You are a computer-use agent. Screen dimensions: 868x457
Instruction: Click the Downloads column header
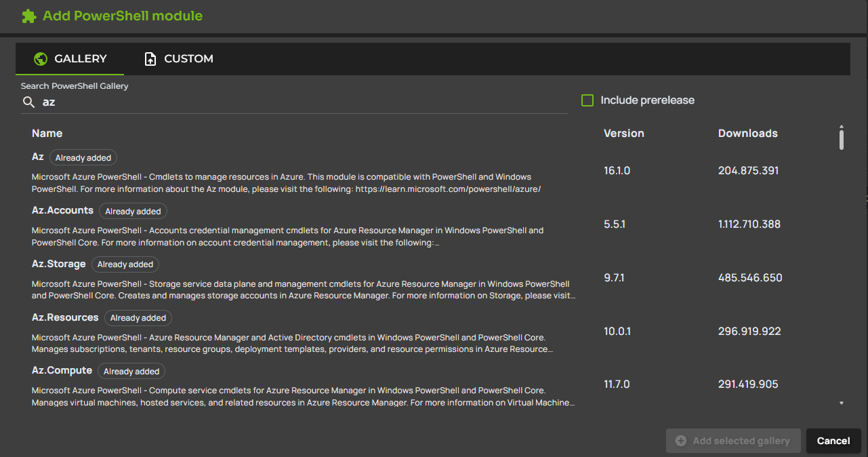[x=748, y=133]
